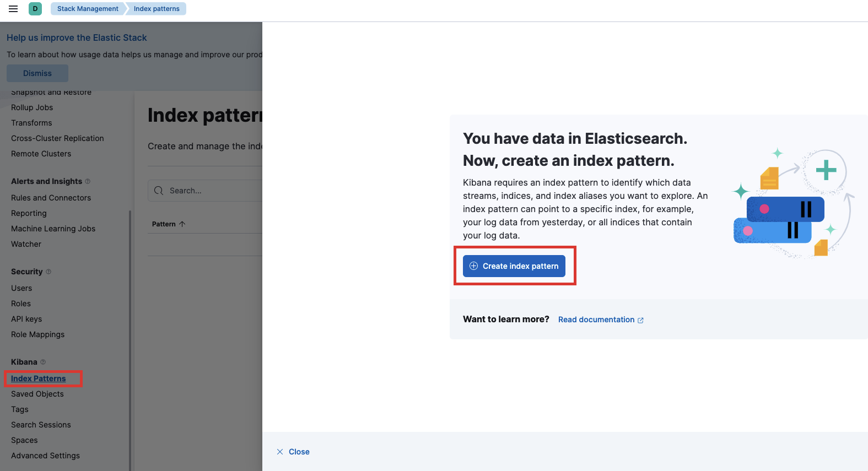
Task: Open Watcher in sidebar
Action: click(26, 244)
